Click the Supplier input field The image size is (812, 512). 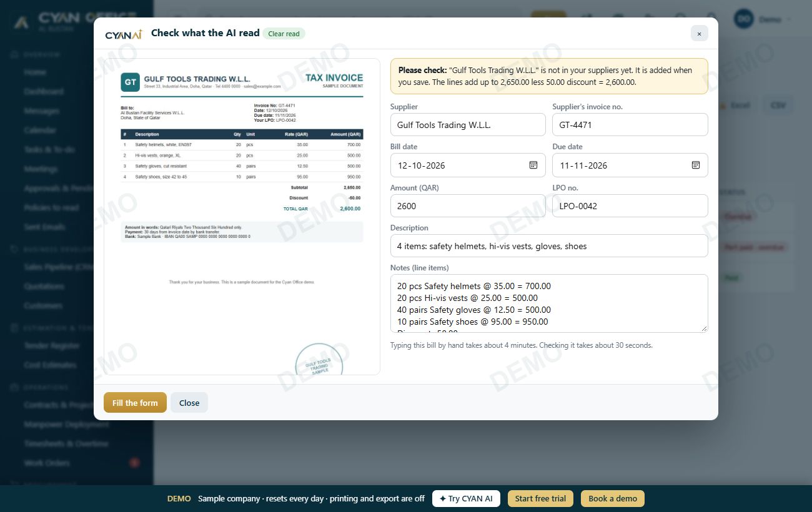(x=468, y=125)
